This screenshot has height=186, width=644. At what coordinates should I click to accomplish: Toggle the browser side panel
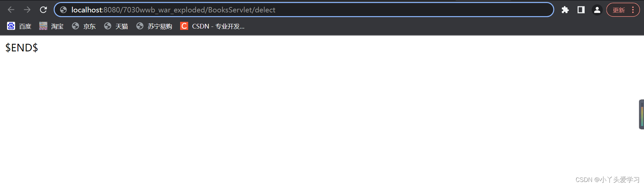pyautogui.click(x=581, y=10)
